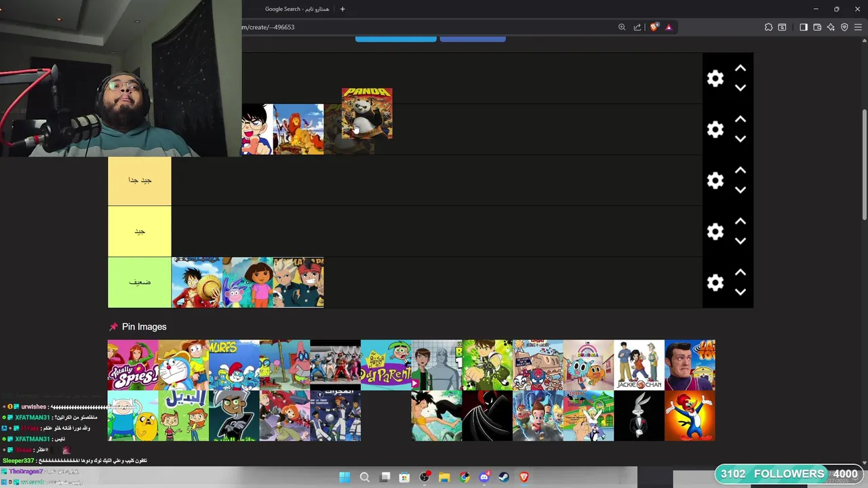The image size is (868, 488).
Task: Click the share page icon in address bar
Action: [637, 27]
